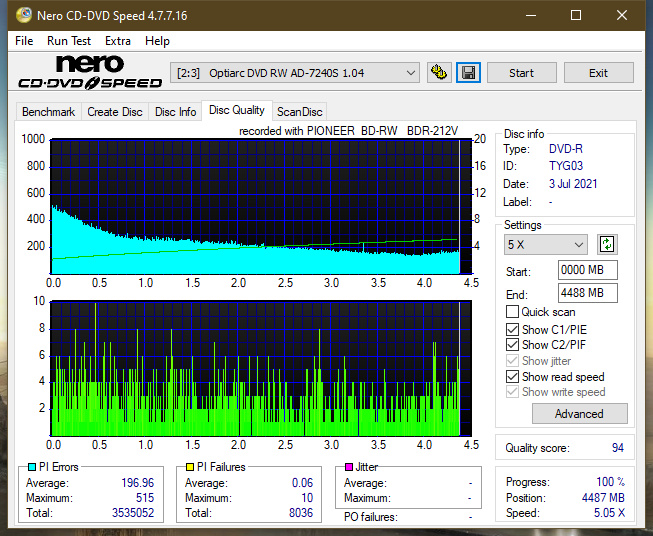Select the Disc Quality tab
The height and width of the screenshot is (536, 653).
237,110
